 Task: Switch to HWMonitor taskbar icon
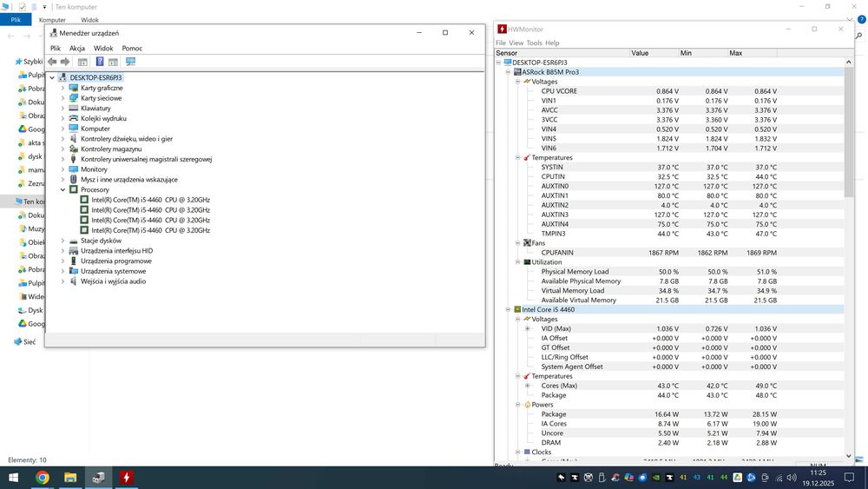(126, 478)
